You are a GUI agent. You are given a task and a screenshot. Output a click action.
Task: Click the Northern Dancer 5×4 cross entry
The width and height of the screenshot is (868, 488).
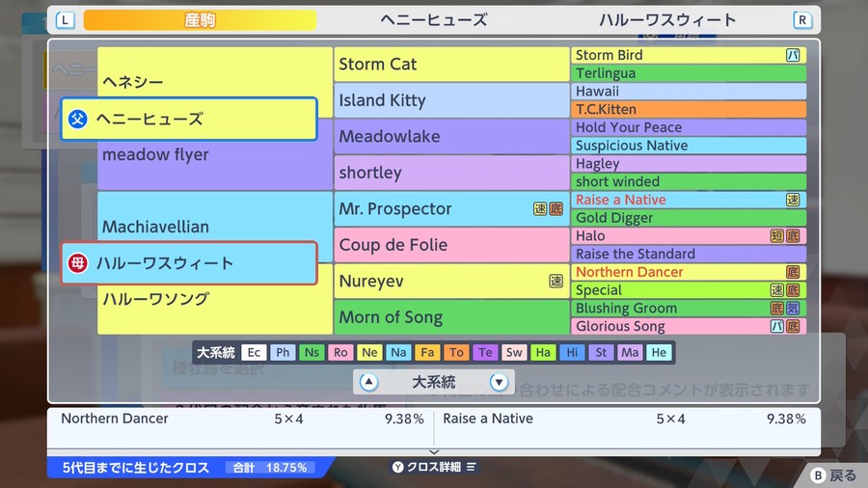[x=242, y=419]
